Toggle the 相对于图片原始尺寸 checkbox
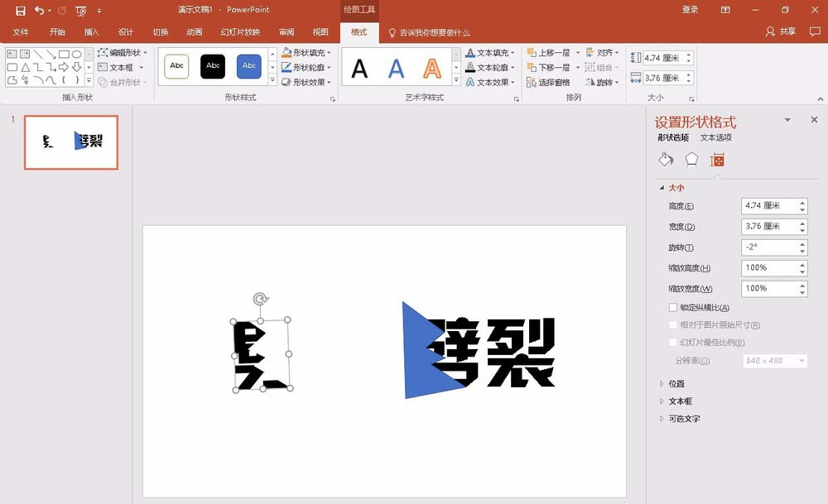This screenshot has height=504, width=828. (x=672, y=324)
